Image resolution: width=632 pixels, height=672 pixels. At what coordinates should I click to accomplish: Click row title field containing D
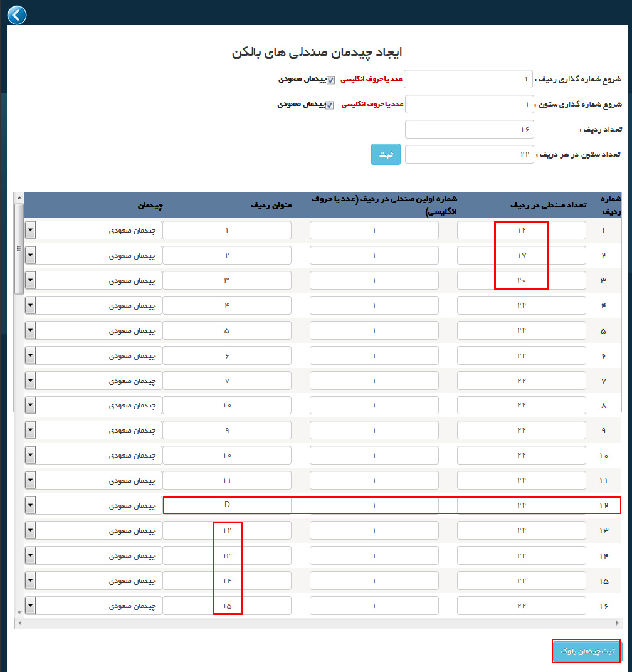click(x=227, y=505)
